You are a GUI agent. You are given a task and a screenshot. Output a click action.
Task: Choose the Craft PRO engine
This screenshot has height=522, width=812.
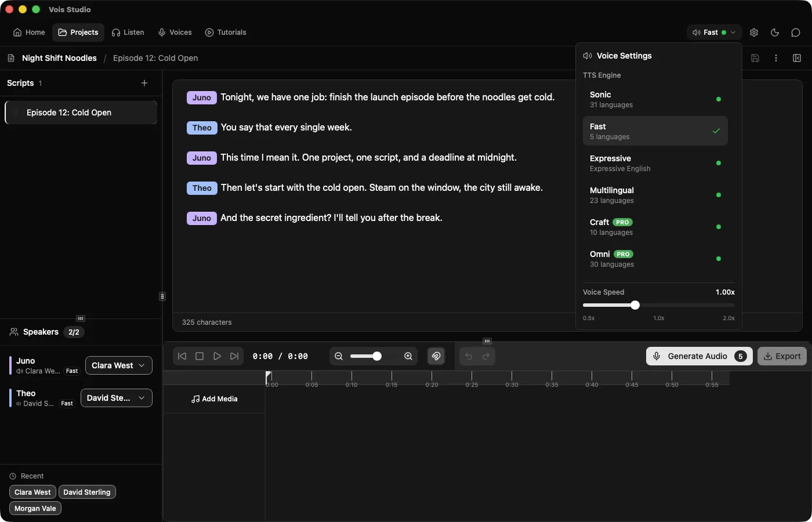655,227
